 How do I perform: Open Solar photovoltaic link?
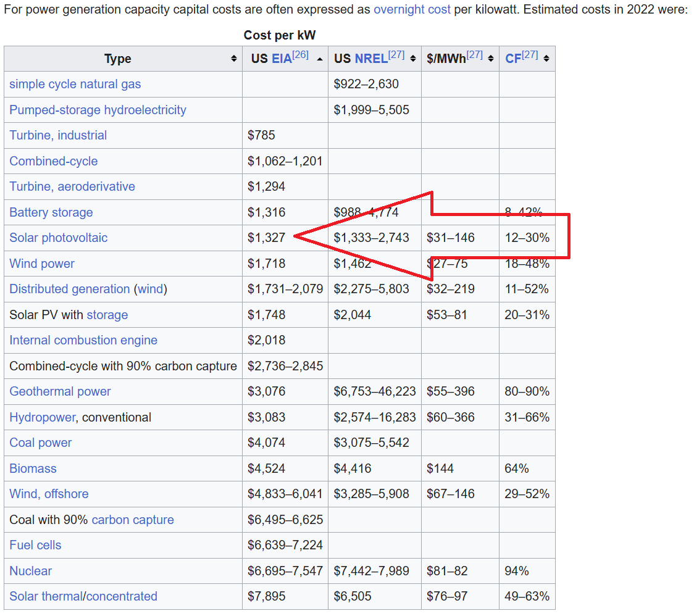tap(59, 238)
